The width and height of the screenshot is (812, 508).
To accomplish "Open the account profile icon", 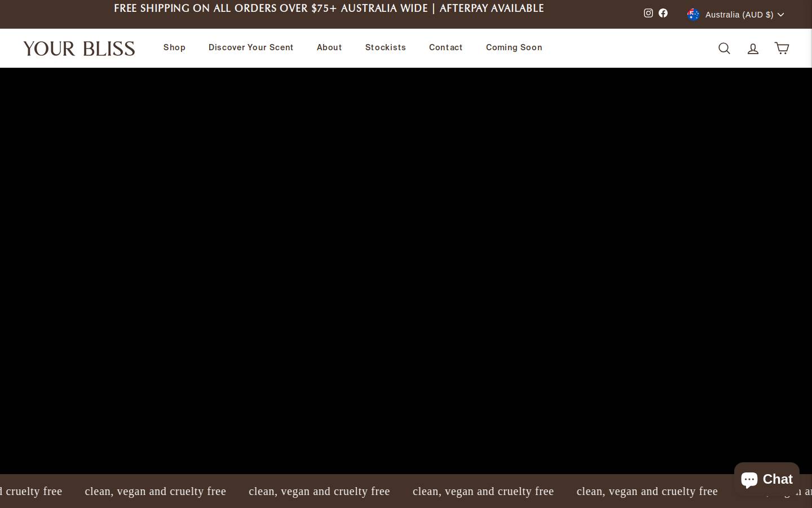I will pyautogui.click(x=753, y=49).
